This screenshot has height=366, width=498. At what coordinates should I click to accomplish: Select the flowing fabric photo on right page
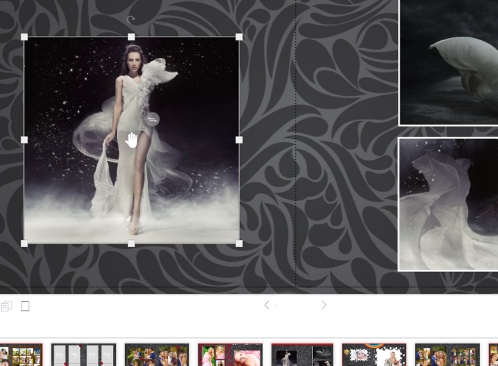click(x=448, y=204)
